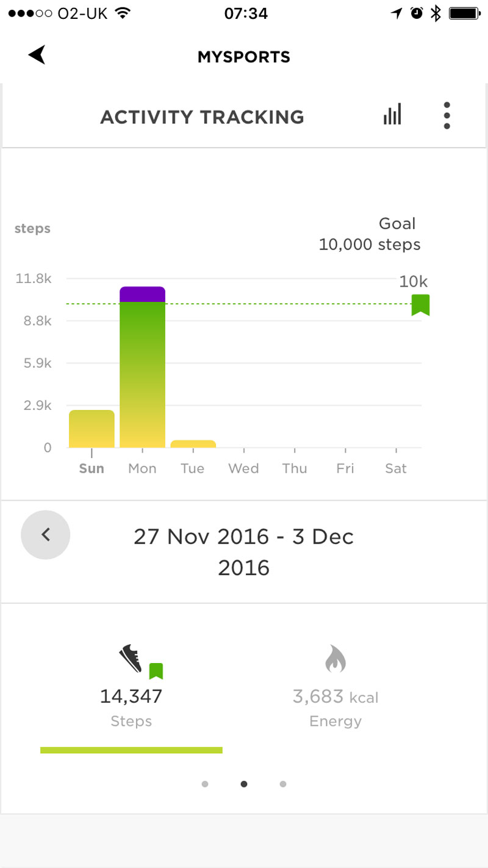
Task: Tap the Goal 10,000 steps label
Action: coord(370,234)
